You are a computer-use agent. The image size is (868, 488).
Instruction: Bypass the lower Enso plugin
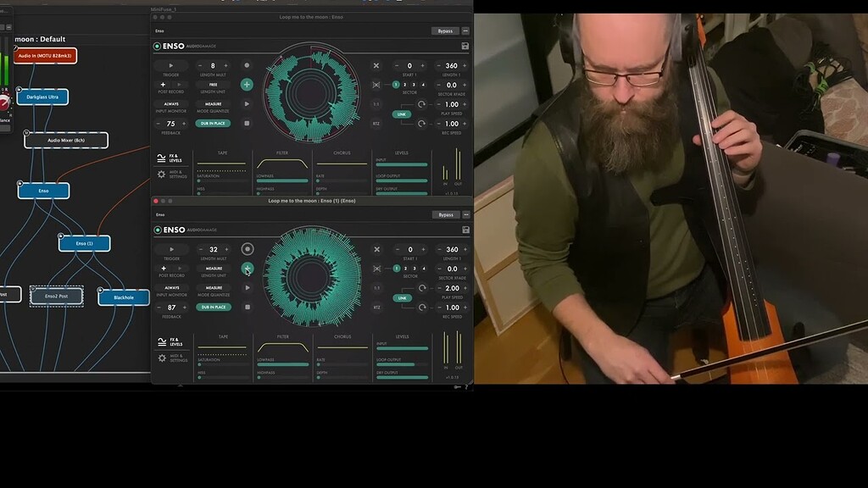click(x=445, y=215)
